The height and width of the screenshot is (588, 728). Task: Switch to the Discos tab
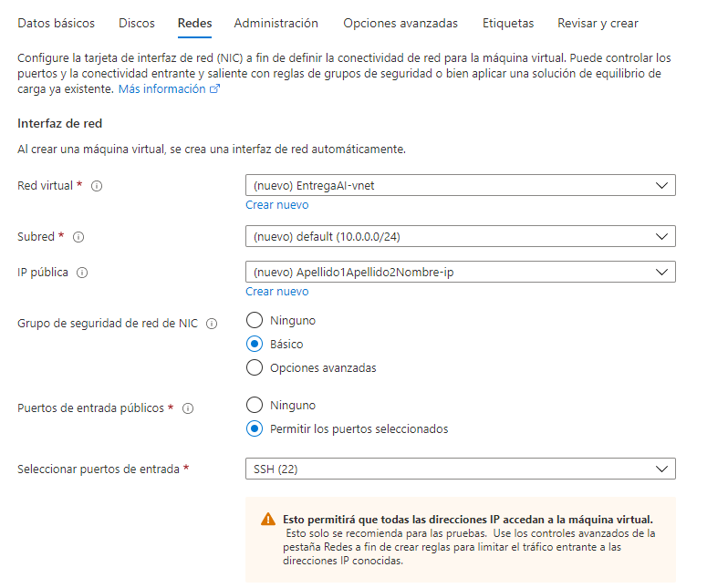(x=137, y=23)
